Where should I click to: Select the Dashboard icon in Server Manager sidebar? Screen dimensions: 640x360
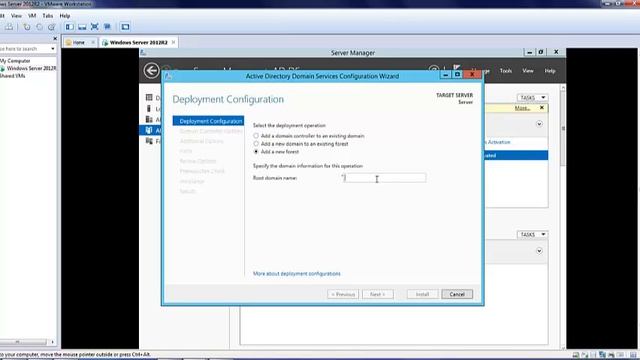(149, 98)
